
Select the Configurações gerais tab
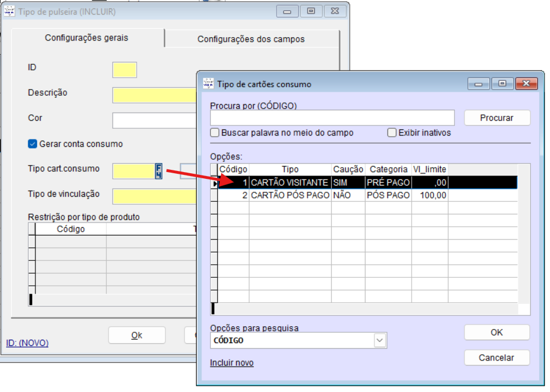point(87,38)
